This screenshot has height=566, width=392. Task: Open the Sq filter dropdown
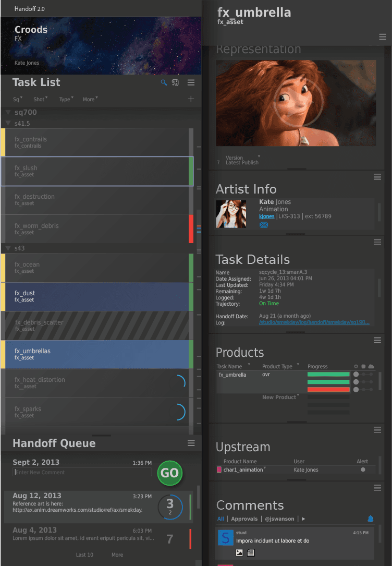pos(18,99)
